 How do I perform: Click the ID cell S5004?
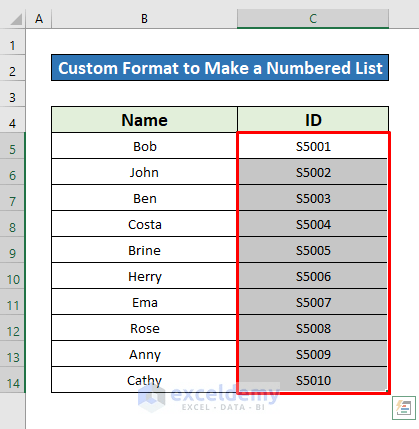pos(313,224)
